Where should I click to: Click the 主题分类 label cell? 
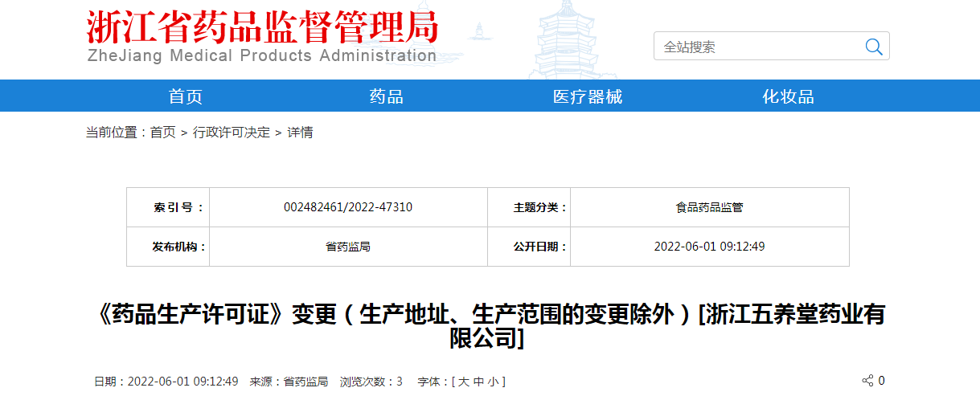click(529, 207)
